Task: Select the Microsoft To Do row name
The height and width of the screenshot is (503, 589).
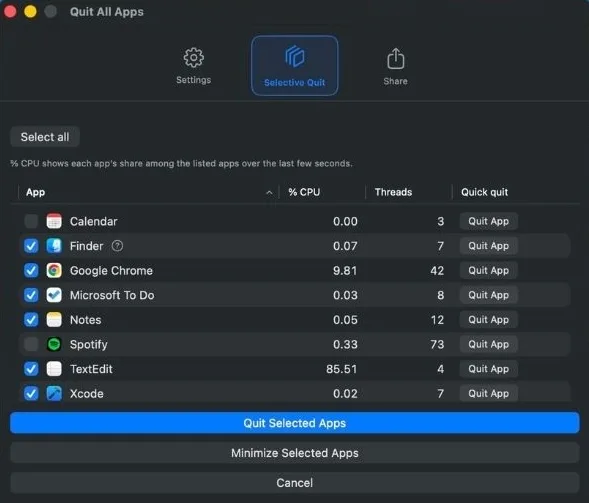Action: click(112, 295)
